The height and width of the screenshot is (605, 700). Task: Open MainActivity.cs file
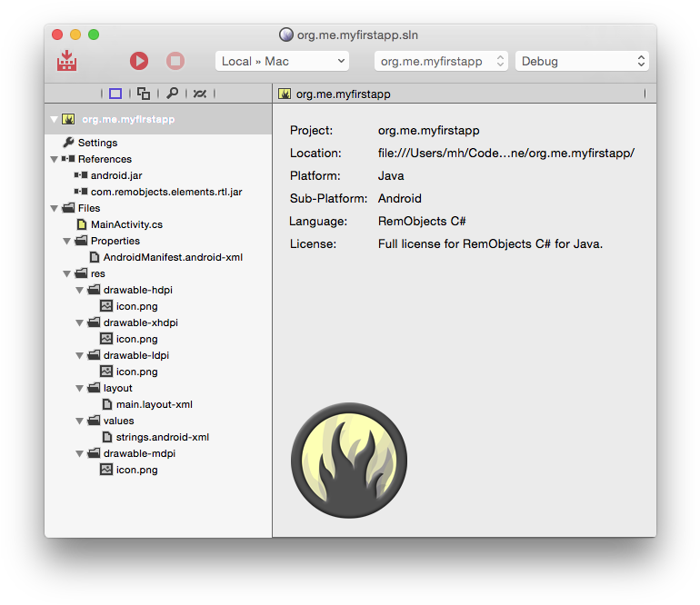(x=126, y=224)
